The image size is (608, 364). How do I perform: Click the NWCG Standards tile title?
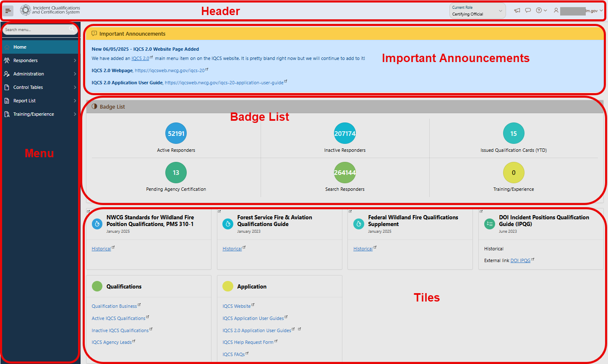[x=150, y=221]
